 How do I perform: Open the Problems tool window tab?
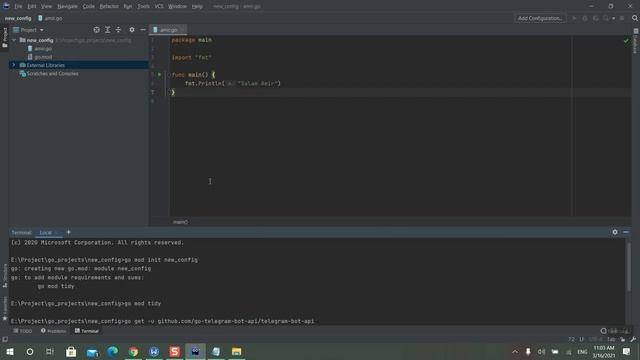(53, 331)
